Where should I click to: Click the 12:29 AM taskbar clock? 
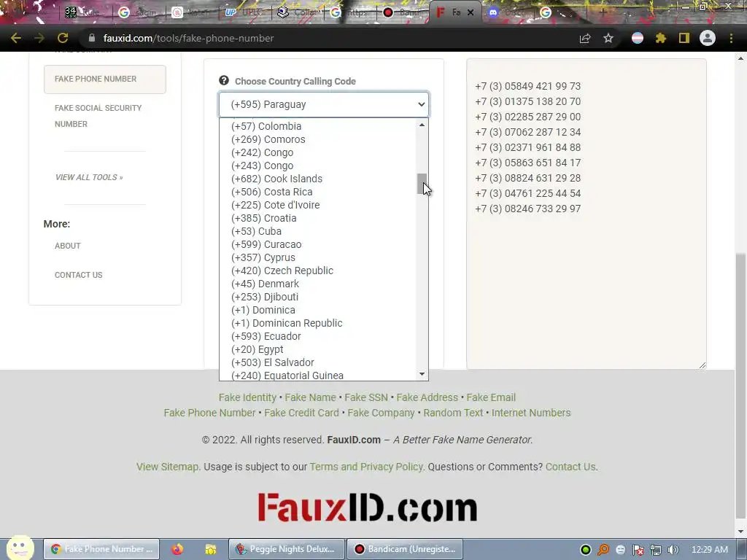tap(709, 550)
